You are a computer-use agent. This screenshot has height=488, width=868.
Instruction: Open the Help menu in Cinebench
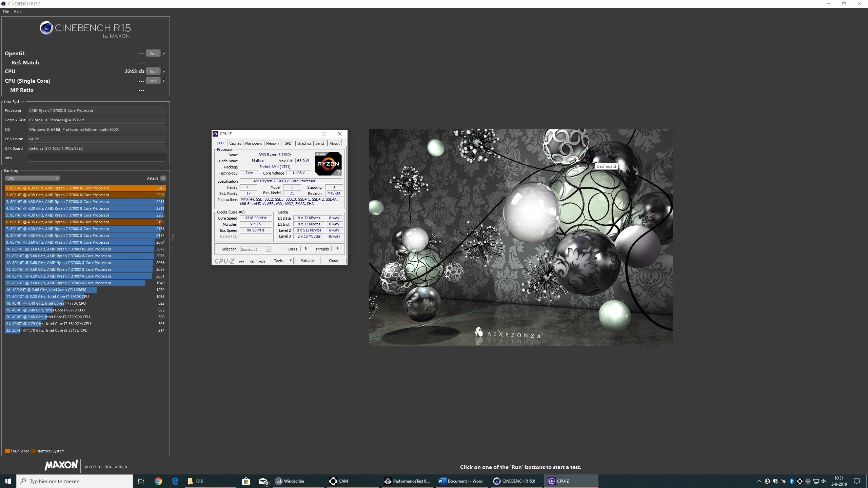click(x=18, y=12)
